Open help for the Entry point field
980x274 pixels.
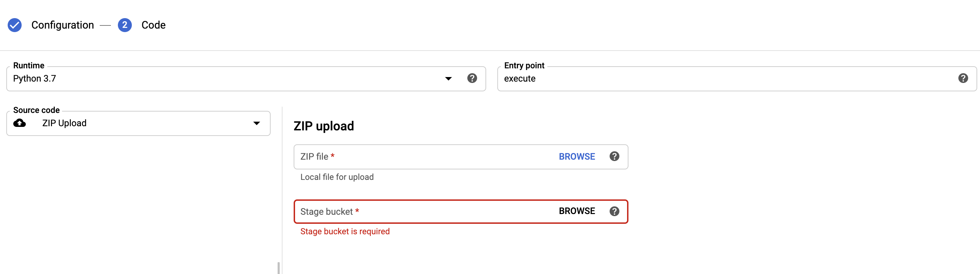tap(963, 78)
